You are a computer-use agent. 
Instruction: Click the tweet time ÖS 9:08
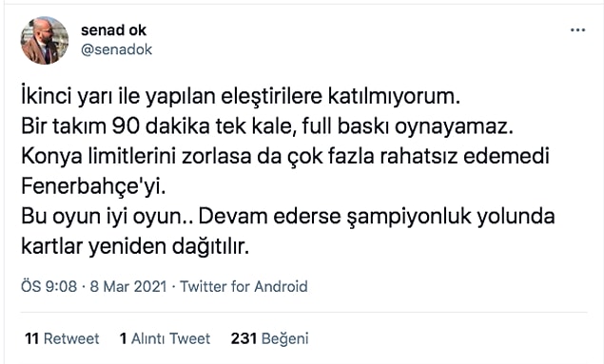[49, 287]
